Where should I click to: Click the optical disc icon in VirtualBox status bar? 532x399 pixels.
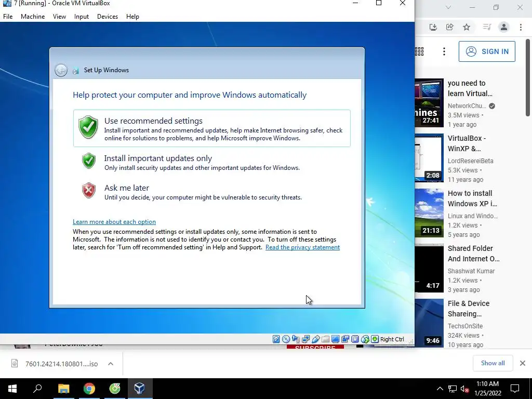[286, 339]
